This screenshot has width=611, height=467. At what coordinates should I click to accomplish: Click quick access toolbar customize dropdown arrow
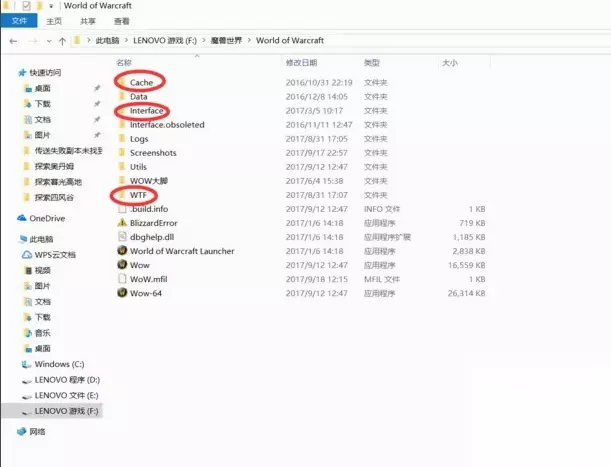[51, 6]
